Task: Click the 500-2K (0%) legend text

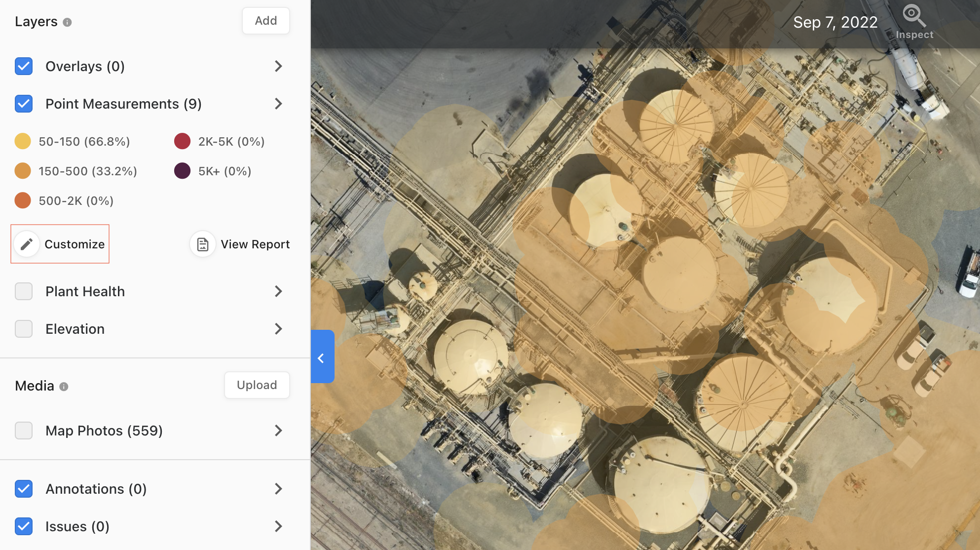Action: [x=76, y=201]
